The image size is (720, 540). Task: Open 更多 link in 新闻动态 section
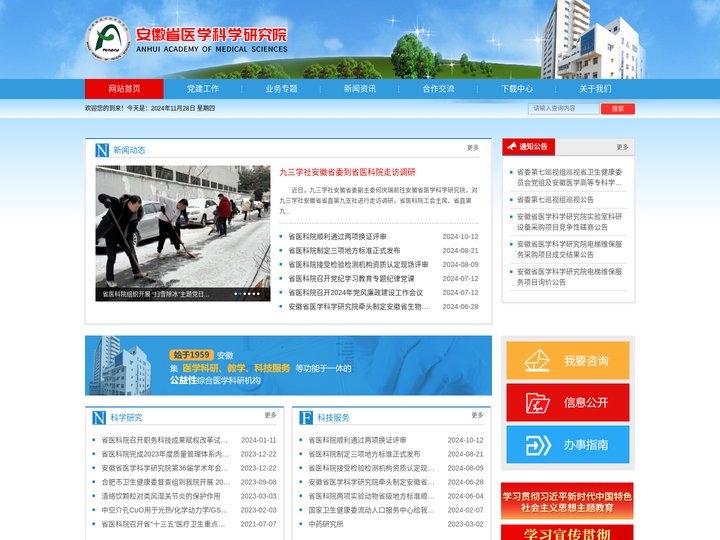473,148
